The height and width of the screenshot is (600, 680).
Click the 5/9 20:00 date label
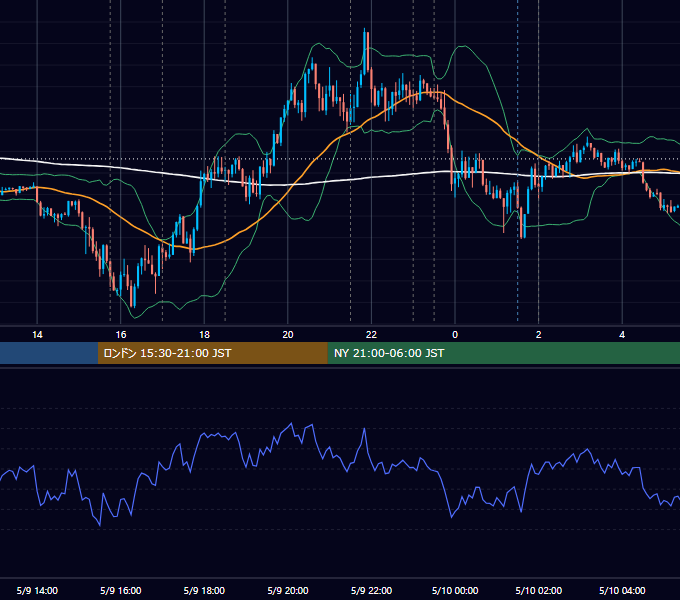[x=288, y=590]
